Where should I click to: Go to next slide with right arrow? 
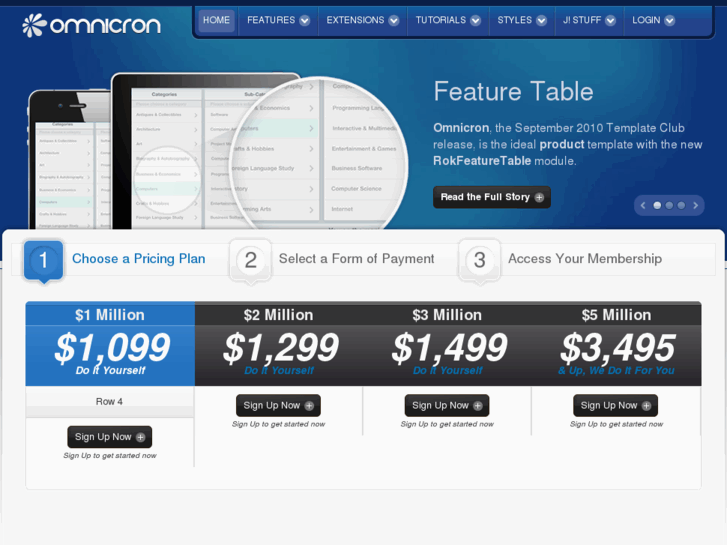[x=695, y=205]
